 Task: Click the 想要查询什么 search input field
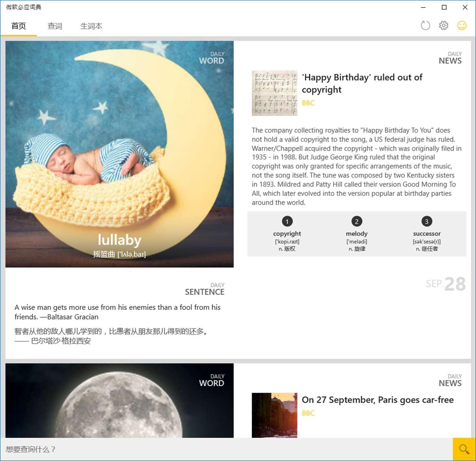[x=227, y=449]
